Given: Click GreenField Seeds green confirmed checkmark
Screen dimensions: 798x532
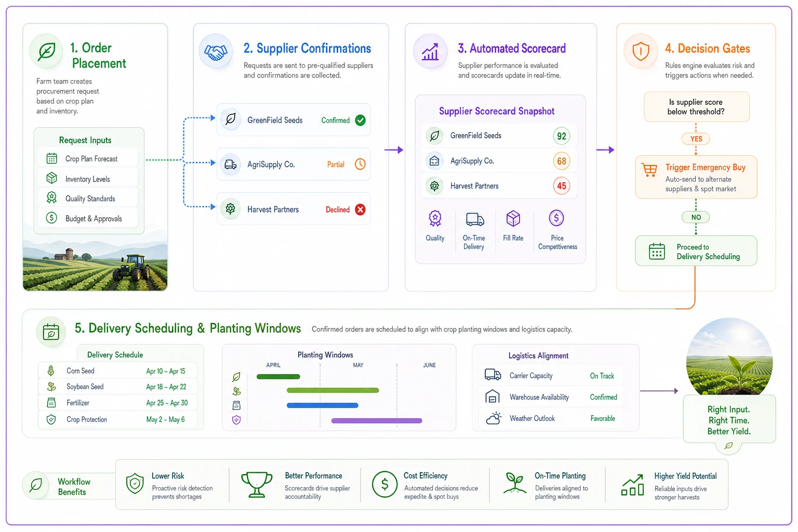Looking at the screenshot, I should coord(360,121).
